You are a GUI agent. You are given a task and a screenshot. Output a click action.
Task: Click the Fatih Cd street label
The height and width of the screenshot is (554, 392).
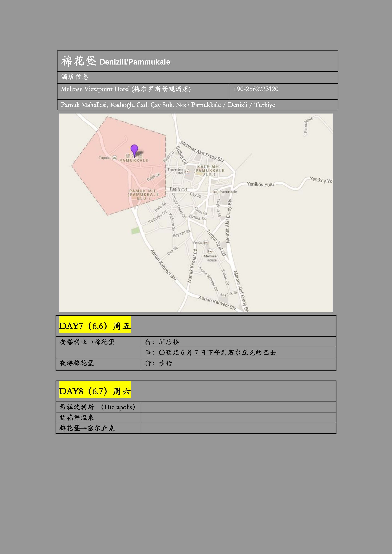click(x=178, y=189)
